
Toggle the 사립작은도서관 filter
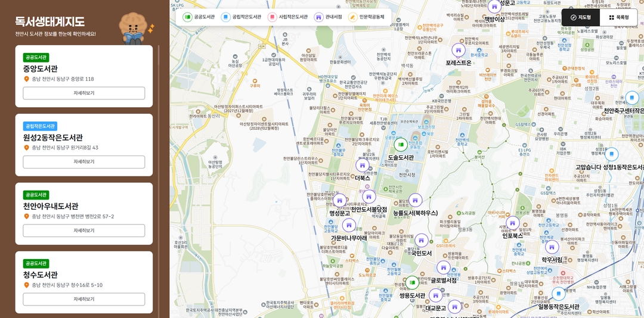288,17
